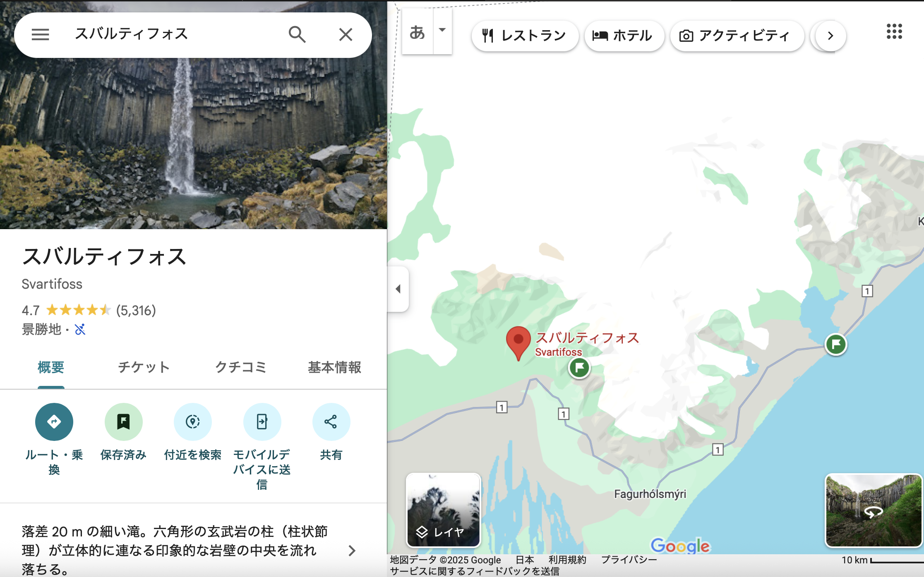Filter by レストラン chip
Viewport: 924px width, 577px height.
[x=524, y=36]
